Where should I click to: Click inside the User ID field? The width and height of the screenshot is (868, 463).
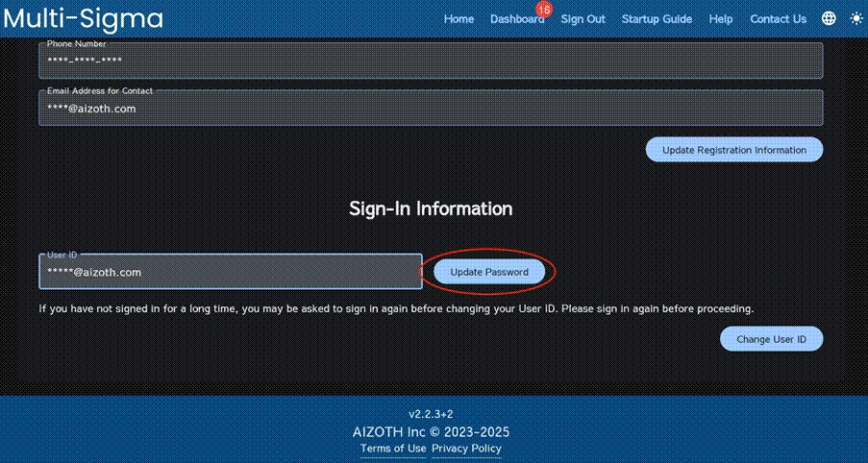[230, 273]
